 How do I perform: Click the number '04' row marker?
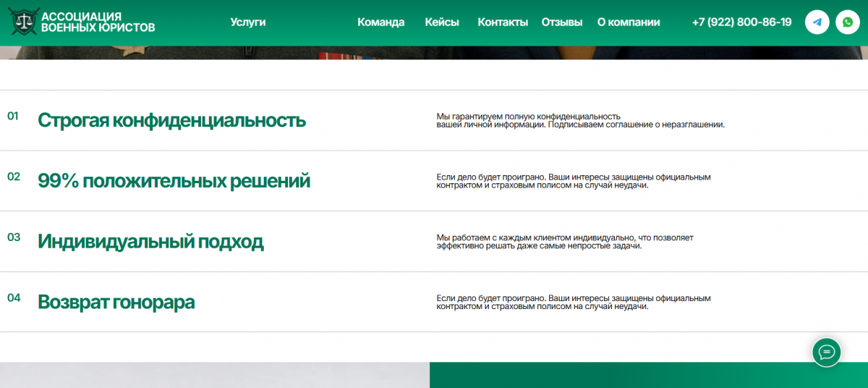pyautogui.click(x=13, y=298)
